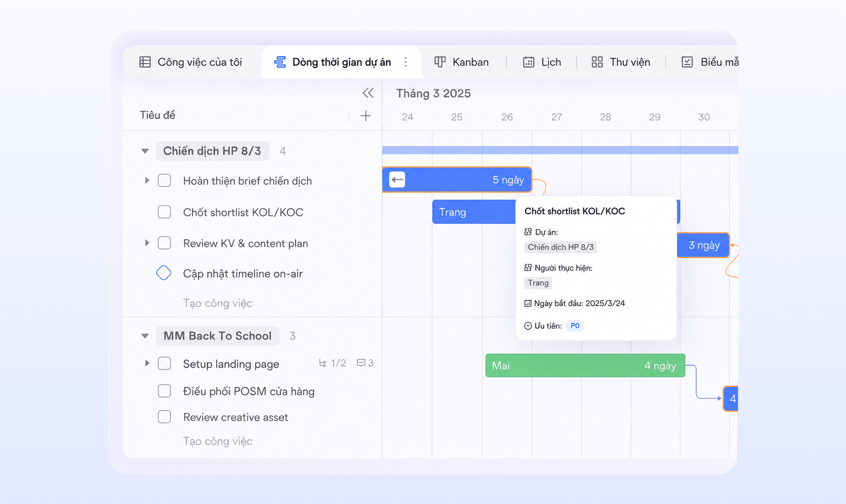Switch to the Kanban tab
Screen dimensions: 846x504
click(462, 62)
